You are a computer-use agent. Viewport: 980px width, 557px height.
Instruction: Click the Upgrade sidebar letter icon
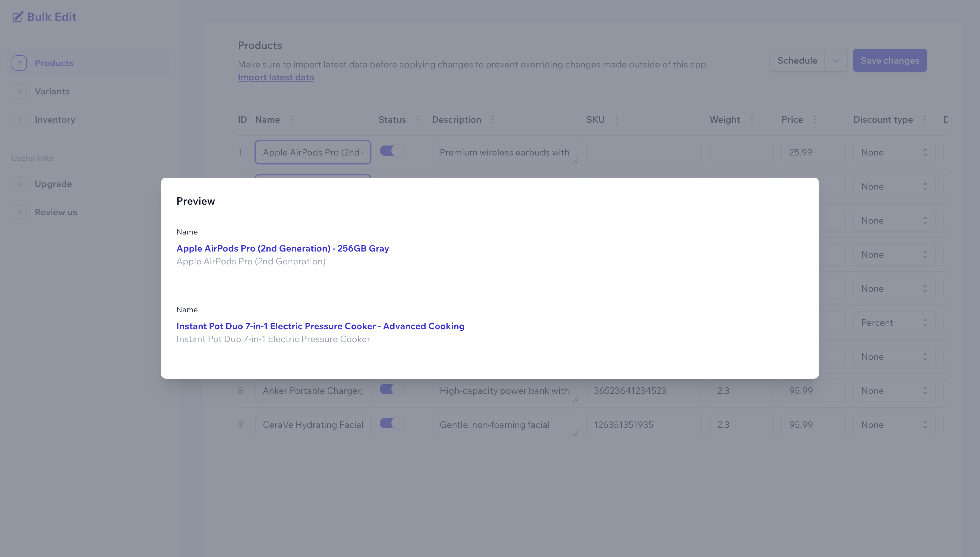19,184
